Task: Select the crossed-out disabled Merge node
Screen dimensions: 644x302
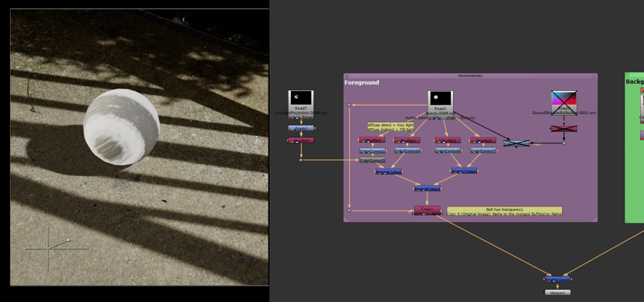Action: (x=516, y=144)
